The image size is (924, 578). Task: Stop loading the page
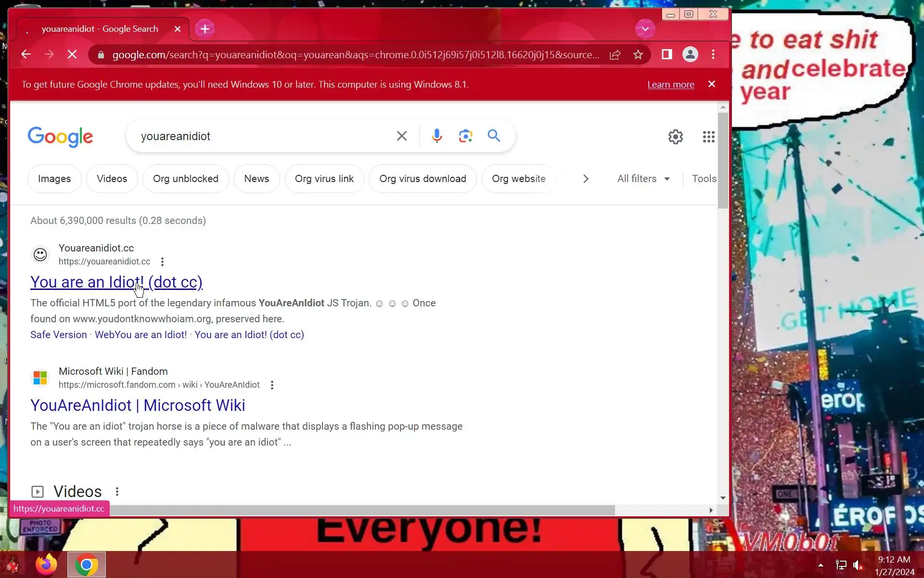tap(72, 54)
